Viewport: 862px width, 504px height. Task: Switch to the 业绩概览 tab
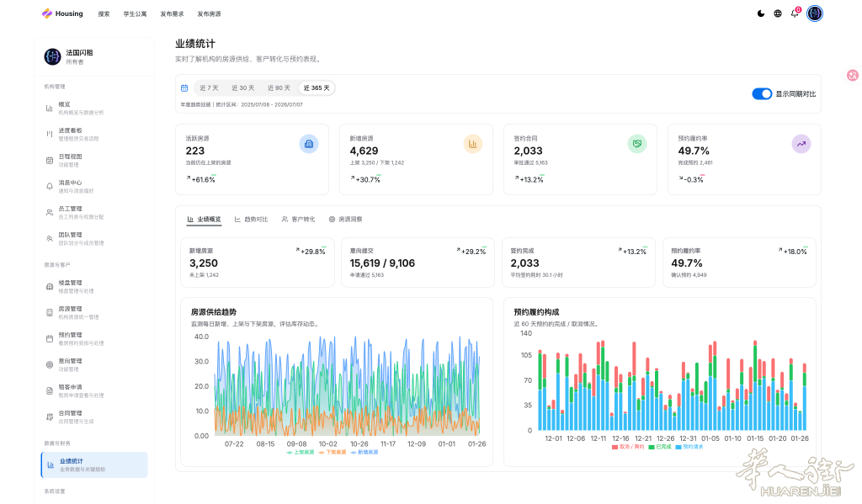click(204, 220)
